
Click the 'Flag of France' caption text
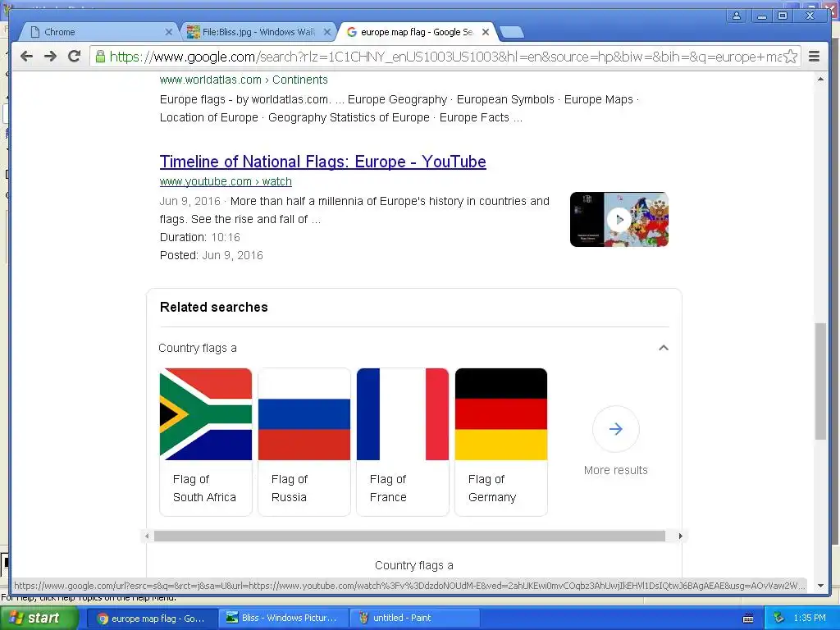click(x=388, y=488)
